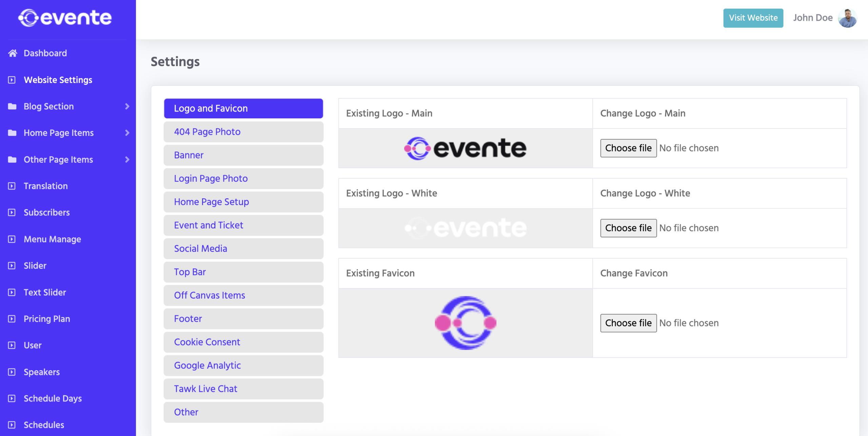Expand the Blog Section submenu chevron

[127, 106]
